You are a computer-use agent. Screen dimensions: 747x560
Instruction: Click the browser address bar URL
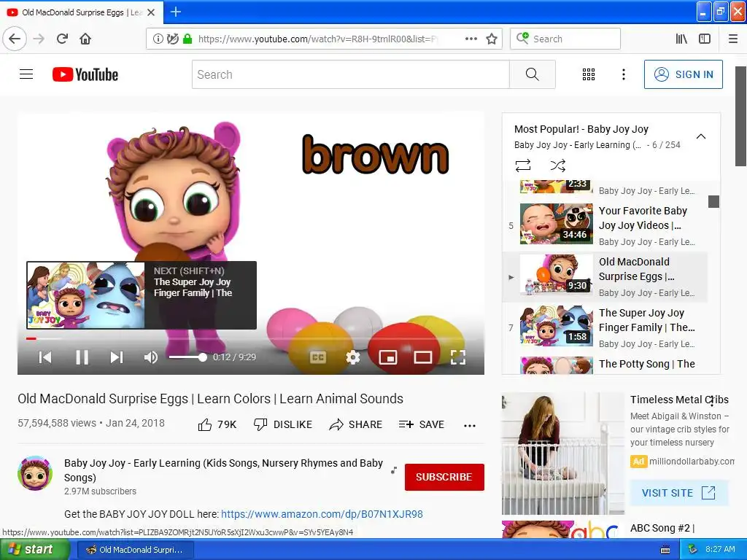click(x=317, y=39)
